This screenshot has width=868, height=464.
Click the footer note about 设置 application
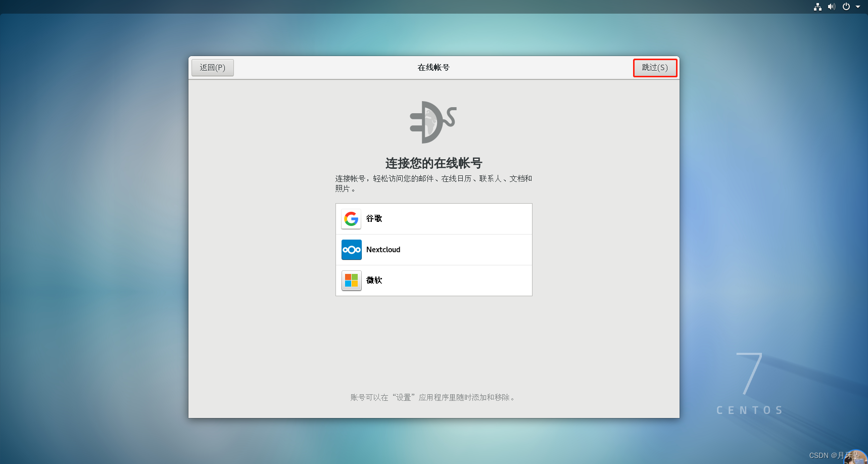(x=433, y=398)
